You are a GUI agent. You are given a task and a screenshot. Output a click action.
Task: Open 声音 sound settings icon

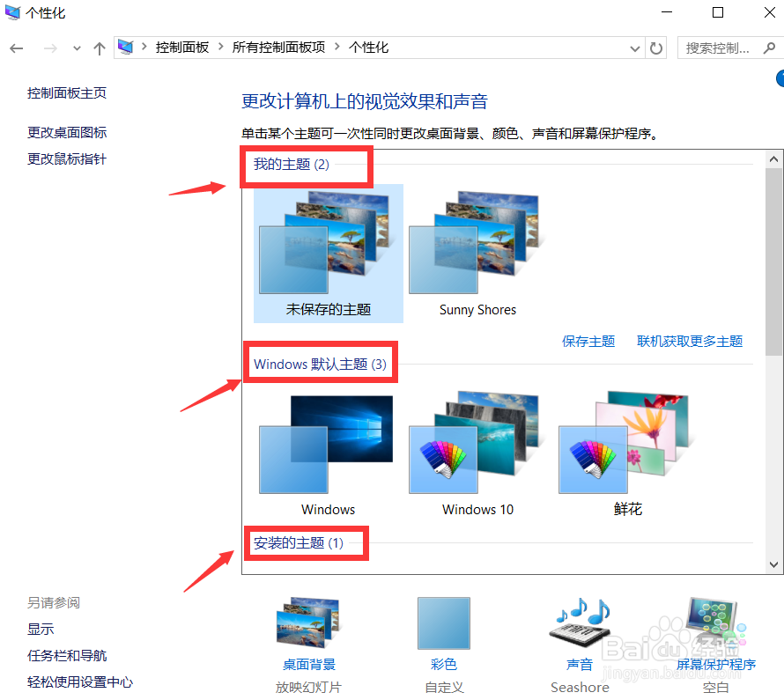point(580,623)
